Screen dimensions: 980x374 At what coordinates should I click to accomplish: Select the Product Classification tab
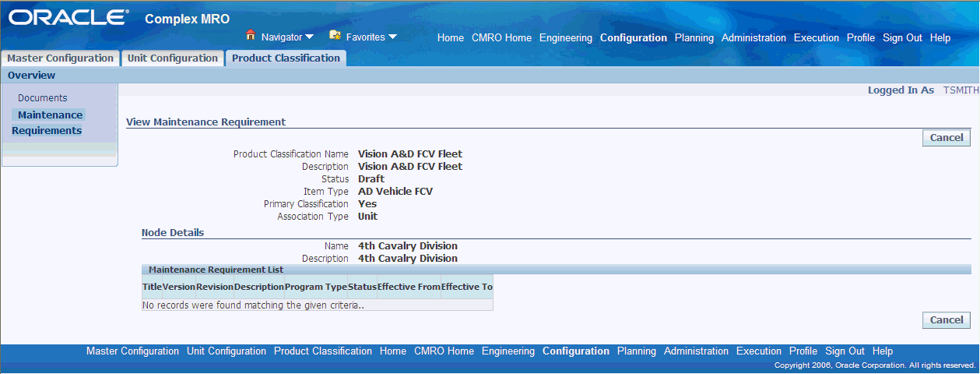pyautogui.click(x=286, y=58)
